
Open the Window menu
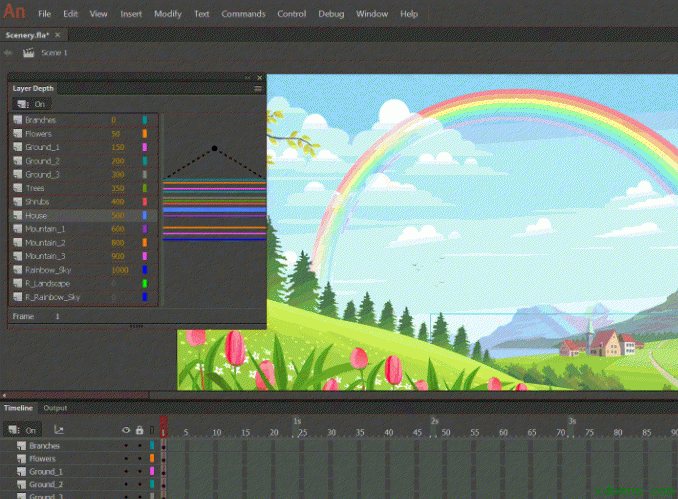[372, 14]
